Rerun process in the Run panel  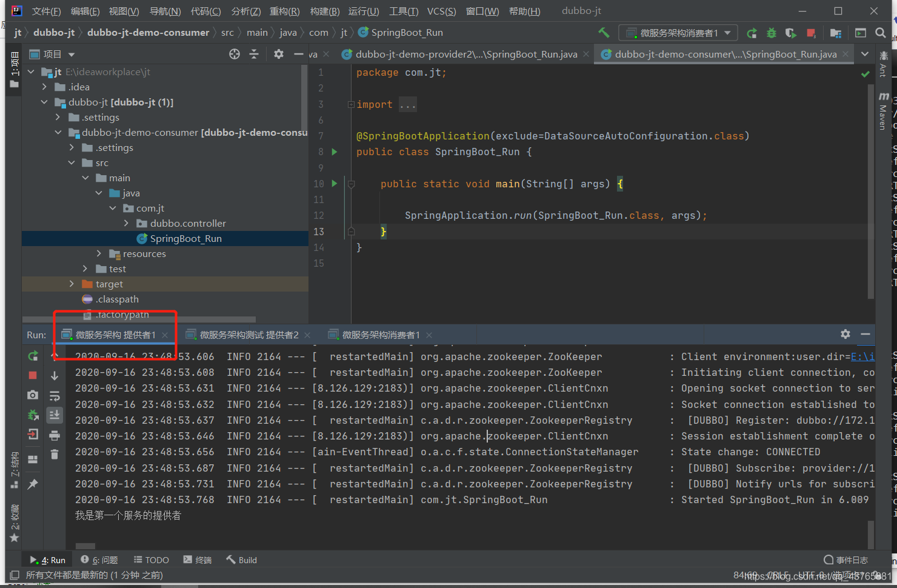pos(33,356)
